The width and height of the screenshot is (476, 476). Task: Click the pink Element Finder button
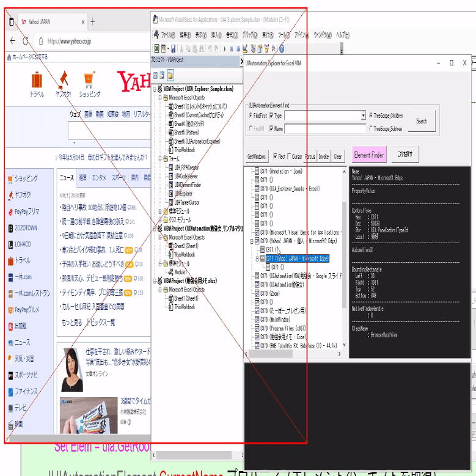(369, 155)
